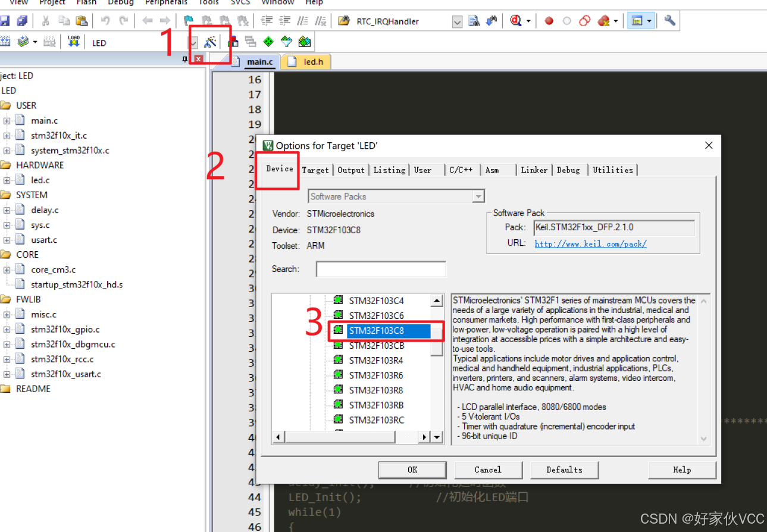Switch to the Linker tab
The image size is (767, 532).
coord(534,170)
